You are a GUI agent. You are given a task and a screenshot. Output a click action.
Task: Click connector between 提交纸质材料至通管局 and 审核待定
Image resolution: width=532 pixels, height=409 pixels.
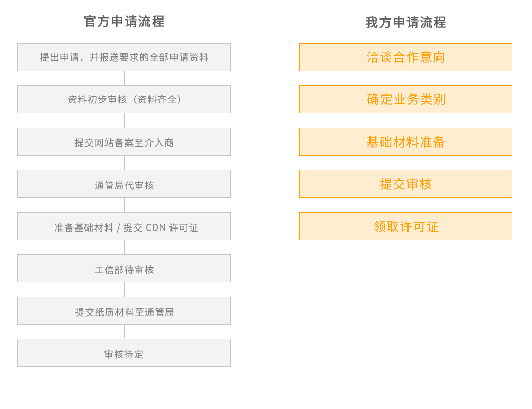click(x=124, y=331)
